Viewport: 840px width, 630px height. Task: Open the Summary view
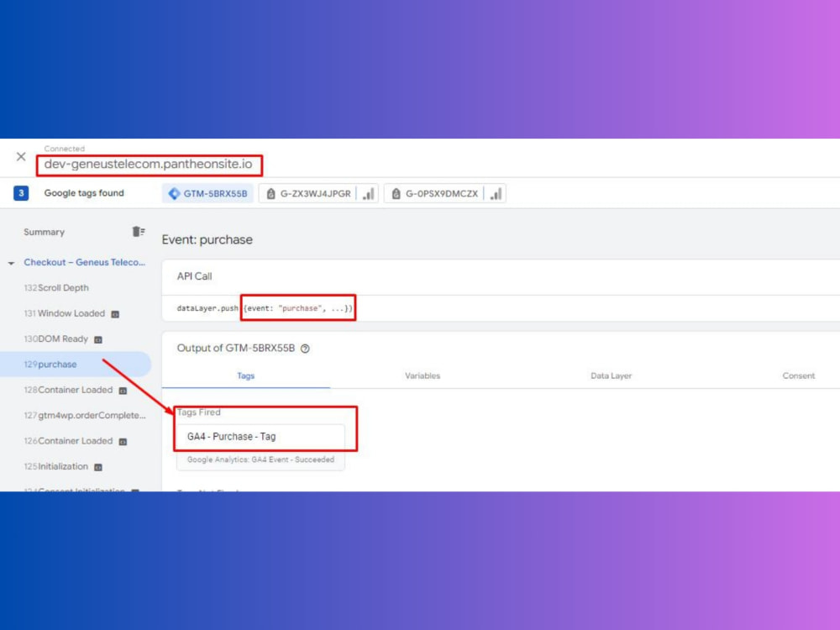[x=44, y=232]
